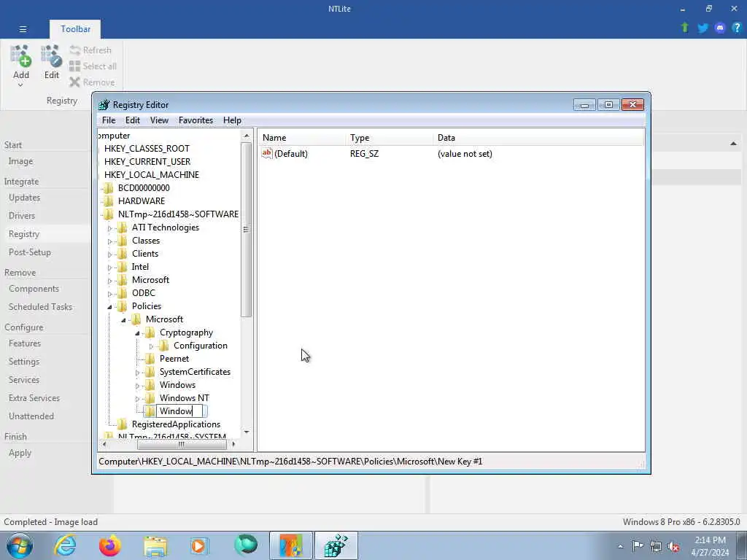The image size is (747, 560).
Task: Open the Windows Start button
Action: 20,545
